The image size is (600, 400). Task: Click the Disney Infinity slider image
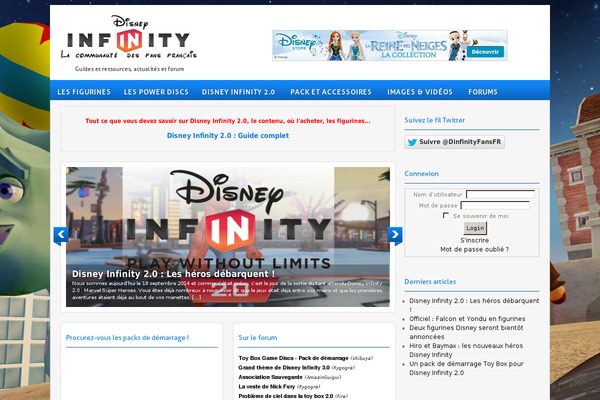point(228,237)
